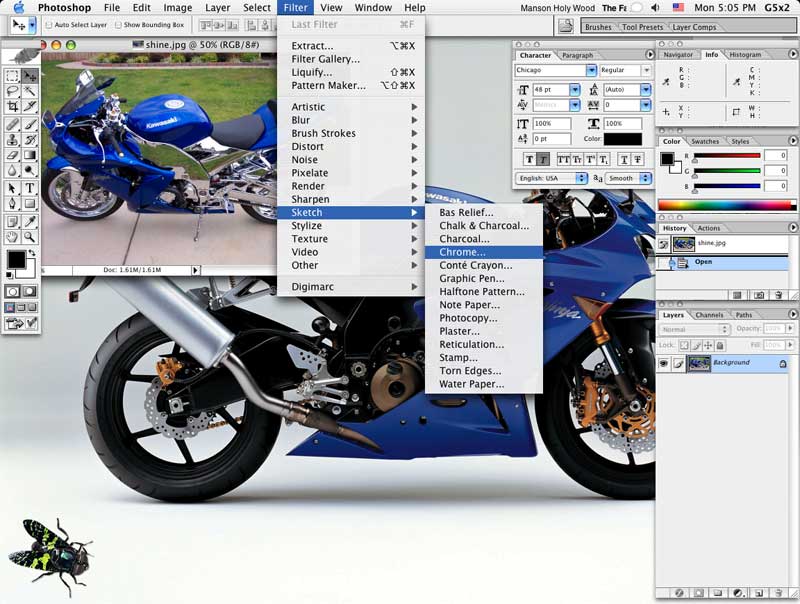Select the Notes tool
The image size is (800, 604).
pyautogui.click(x=12, y=221)
